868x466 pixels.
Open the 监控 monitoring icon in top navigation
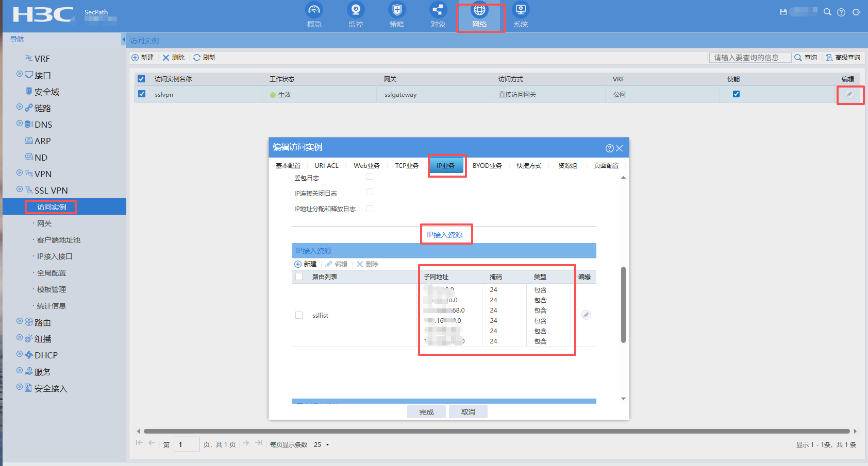click(x=355, y=10)
